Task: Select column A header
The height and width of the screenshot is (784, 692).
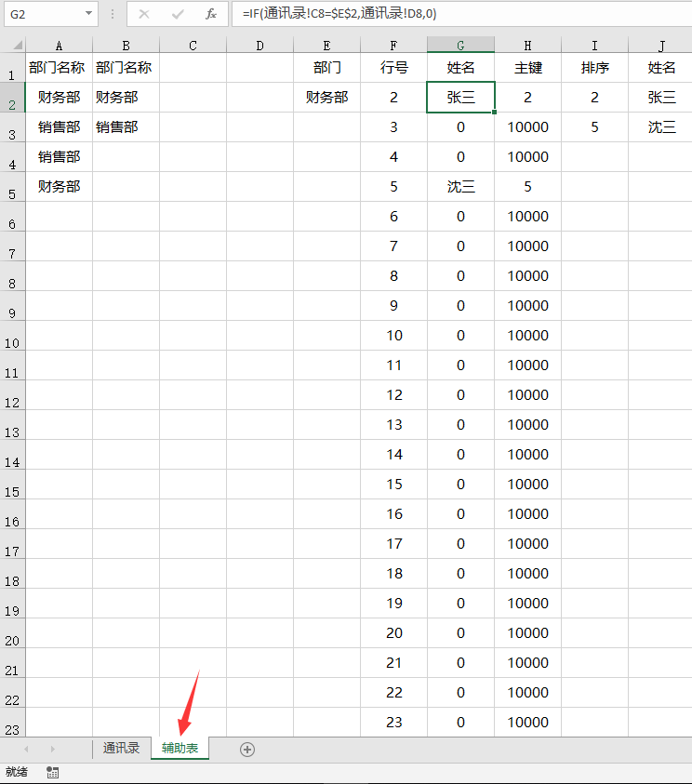Action: (x=59, y=46)
